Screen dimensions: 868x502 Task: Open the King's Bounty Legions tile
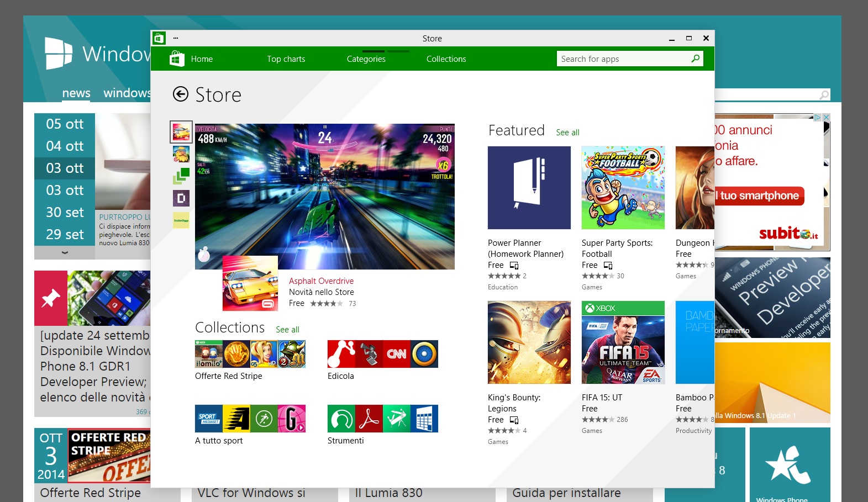pyautogui.click(x=529, y=342)
